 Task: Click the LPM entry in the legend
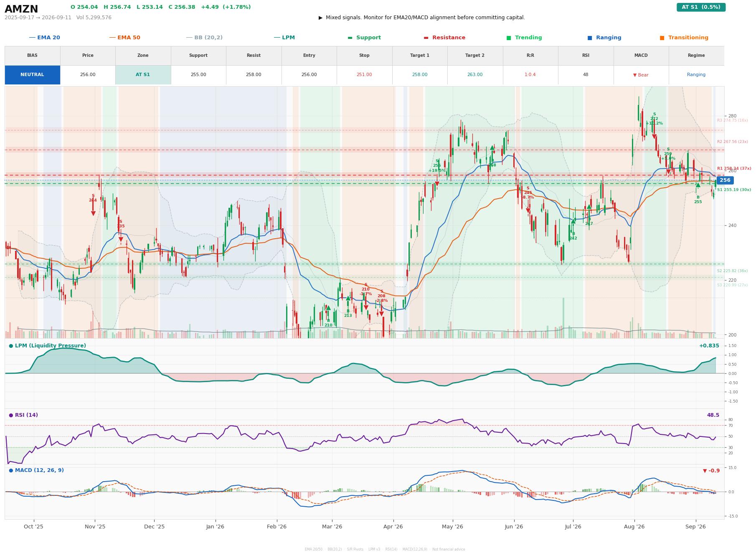point(284,38)
